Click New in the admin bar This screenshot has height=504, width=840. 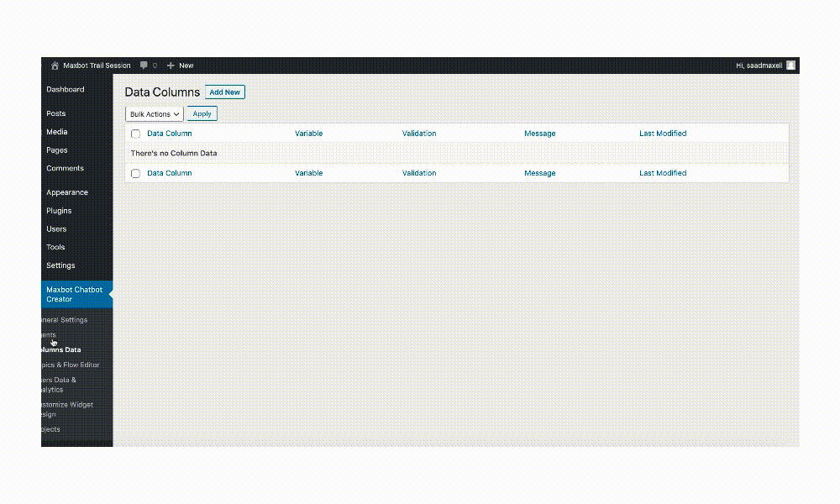(186, 66)
